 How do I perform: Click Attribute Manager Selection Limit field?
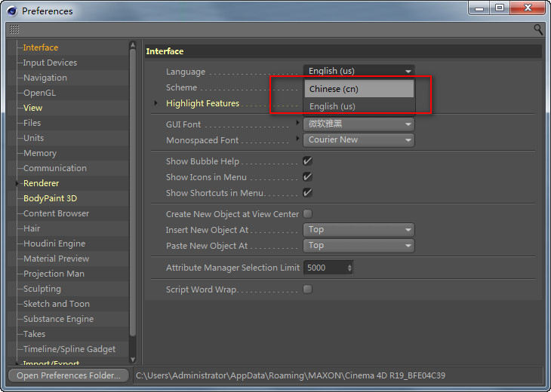325,268
